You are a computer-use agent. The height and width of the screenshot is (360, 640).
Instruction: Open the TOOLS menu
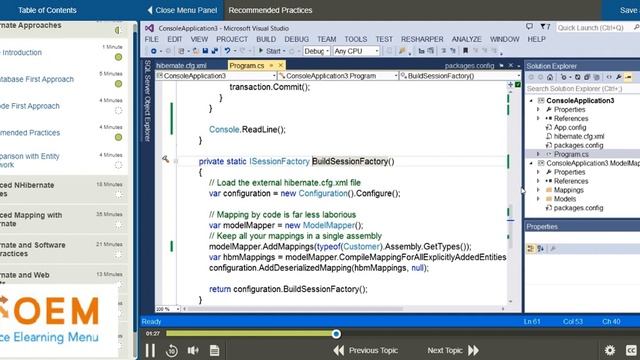tap(356, 39)
